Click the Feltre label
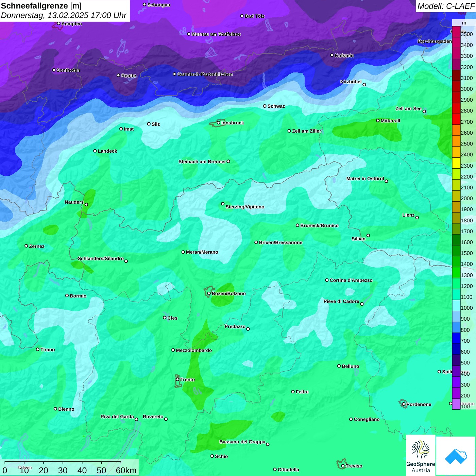 pyautogui.click(x=302, y=392)
